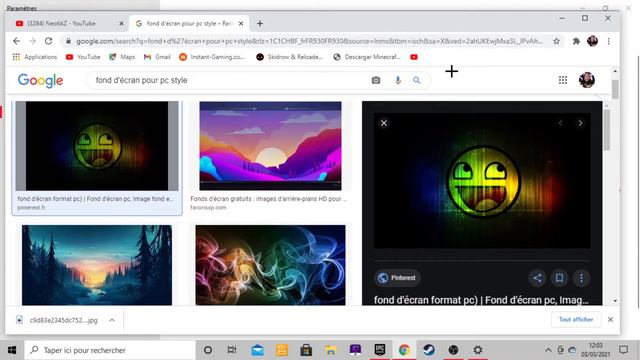640x360 pixels.
Task: Open Steam on taskbar
Action: tap(429, 350)
